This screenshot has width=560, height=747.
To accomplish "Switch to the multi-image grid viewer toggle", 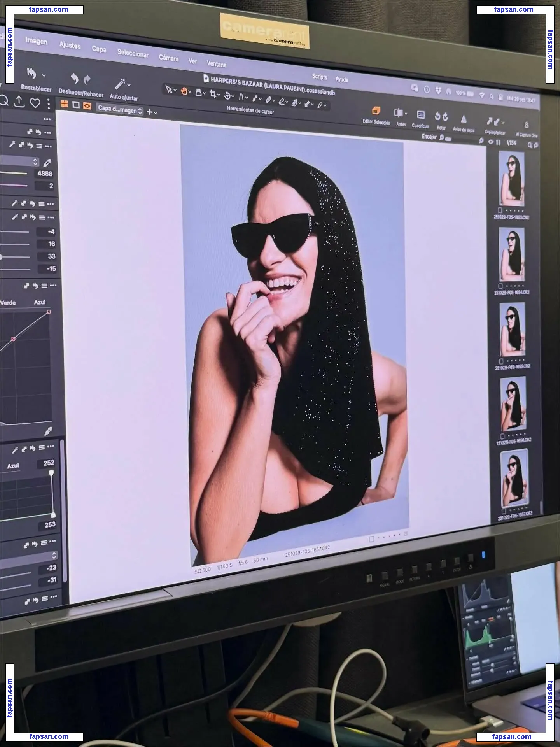I will coord(65,103).
